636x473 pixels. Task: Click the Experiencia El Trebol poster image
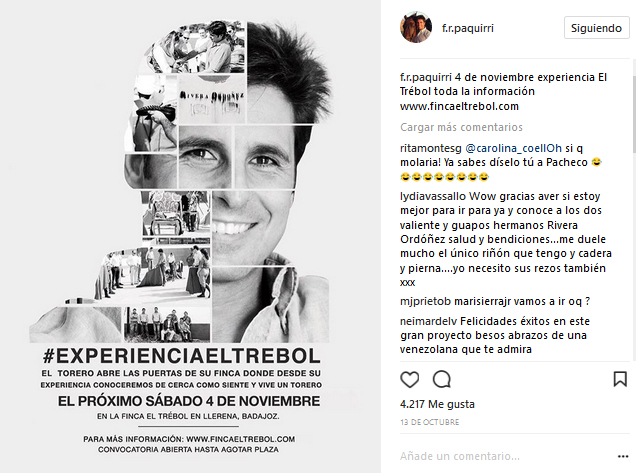tap(190, 236)
